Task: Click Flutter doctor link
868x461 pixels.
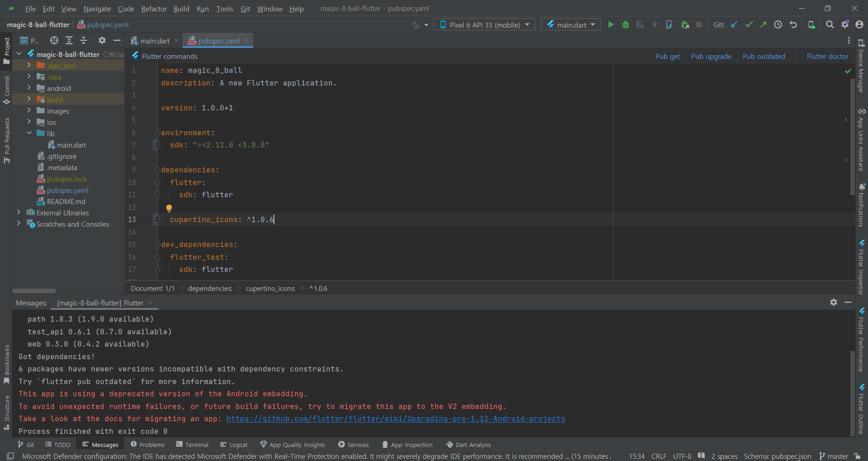Action: (x=827, y=56)
